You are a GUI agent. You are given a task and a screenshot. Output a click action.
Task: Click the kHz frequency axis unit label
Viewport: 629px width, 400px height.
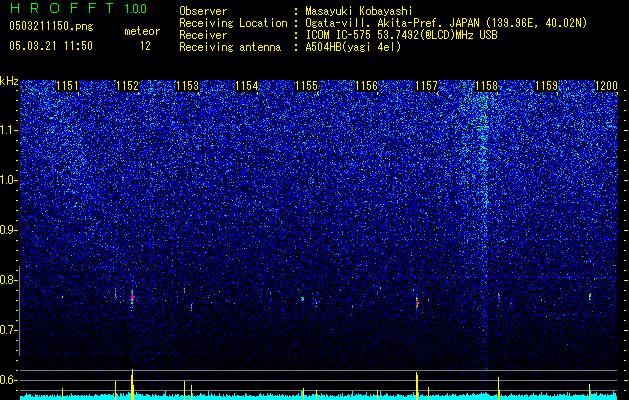[9, 81]
